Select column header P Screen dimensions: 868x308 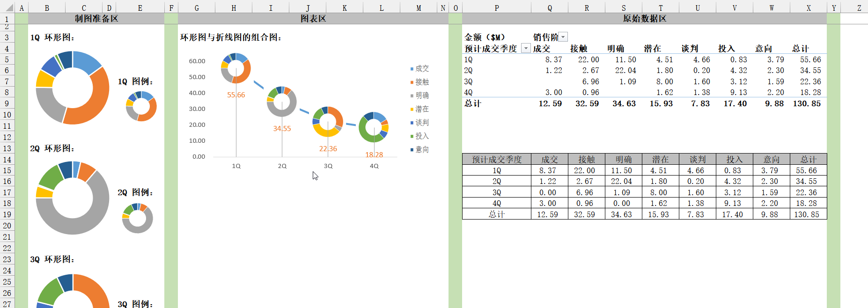coord(497,7)
